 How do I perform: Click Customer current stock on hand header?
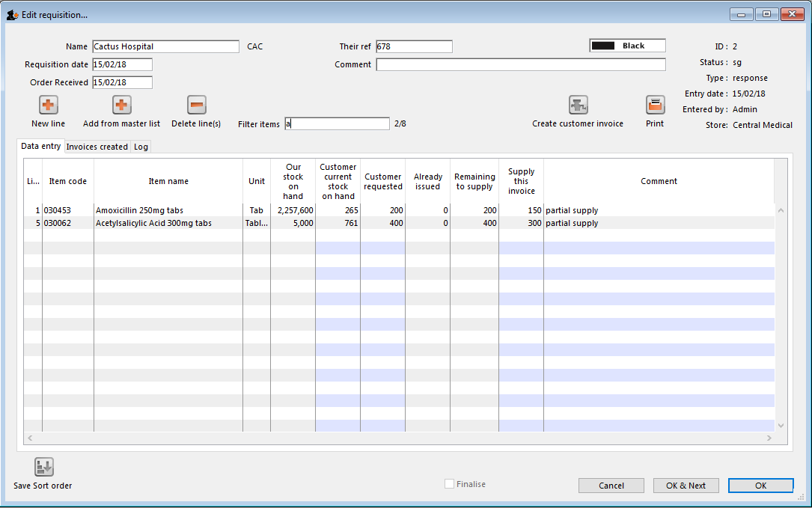[x=338, y=181]
